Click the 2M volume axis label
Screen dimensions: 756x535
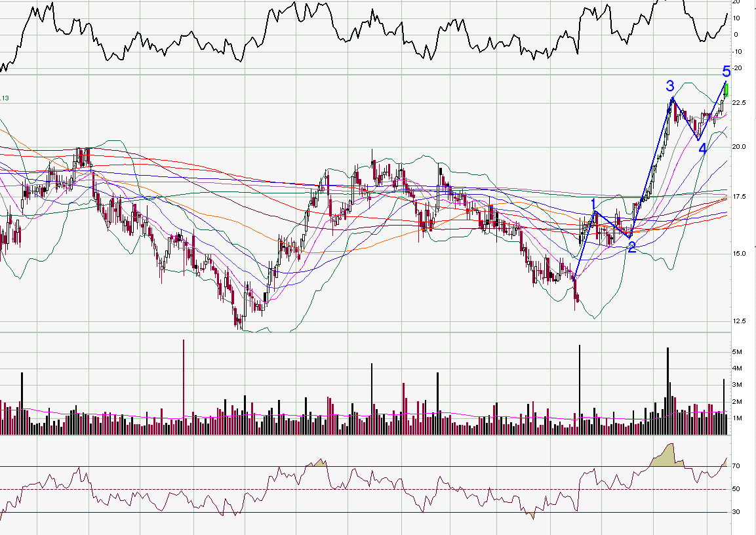pyautogui.click(x=737, y=402)
